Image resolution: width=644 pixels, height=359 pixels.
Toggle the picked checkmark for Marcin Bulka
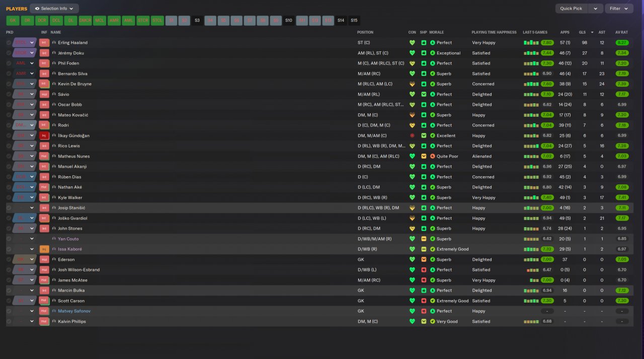[x=9, y=291]
